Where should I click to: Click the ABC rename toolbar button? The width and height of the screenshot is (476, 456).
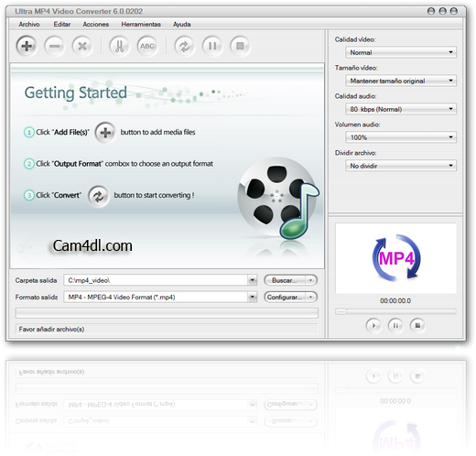tap(147, 46)
